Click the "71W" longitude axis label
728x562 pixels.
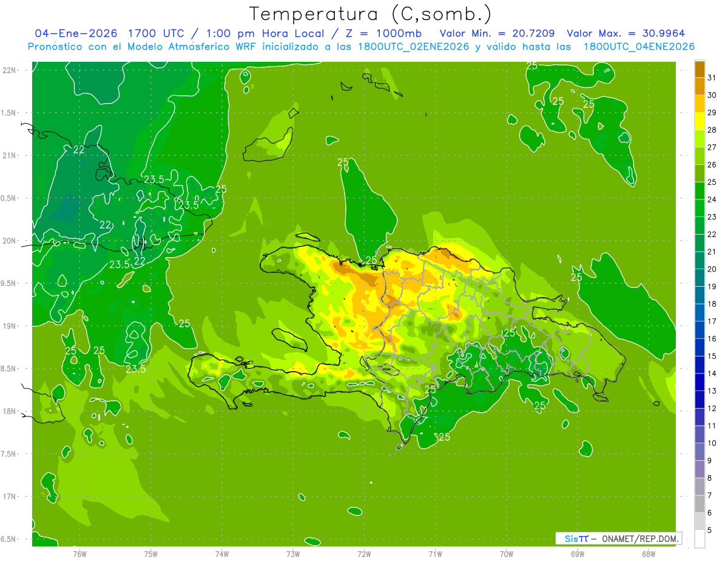(435, 554)
